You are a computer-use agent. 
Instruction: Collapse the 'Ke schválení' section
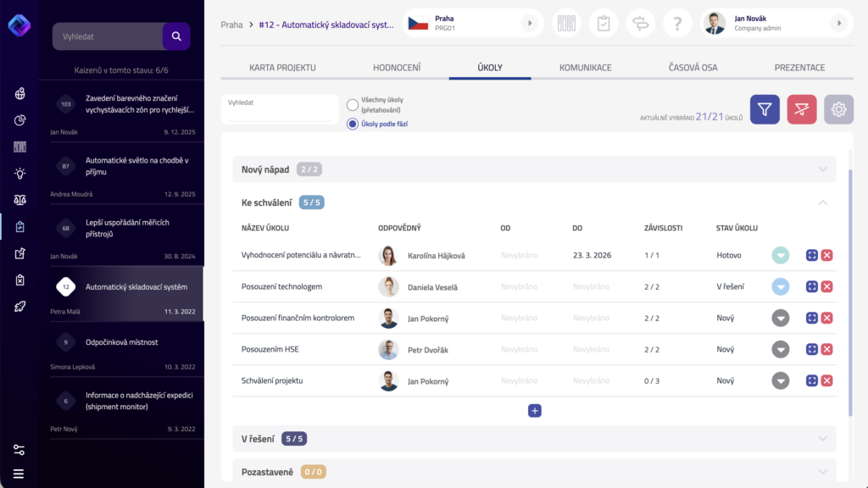pos(821,202)
